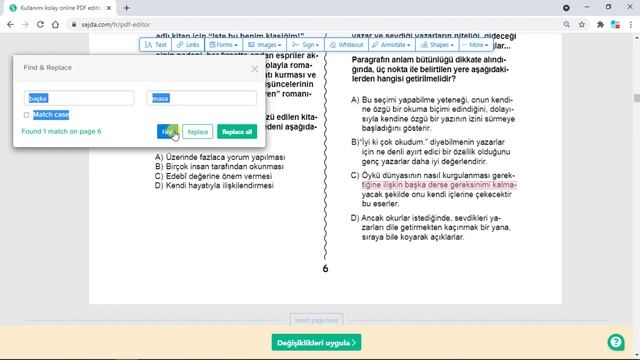Open the browser home page
The height and width of the screenshot is (360, 640).
pos(55,24)
